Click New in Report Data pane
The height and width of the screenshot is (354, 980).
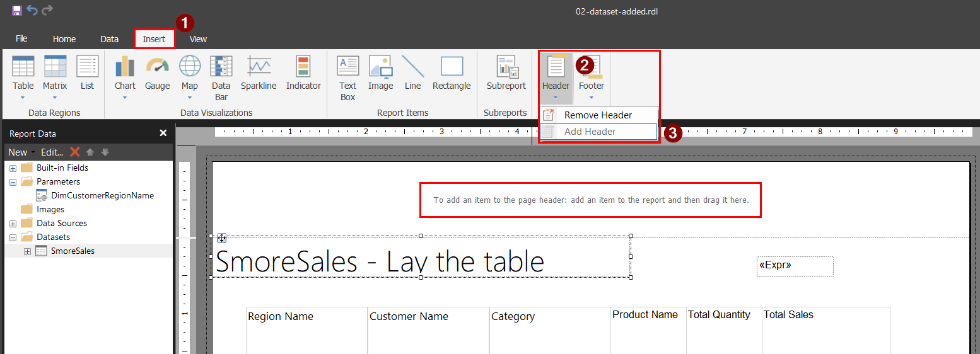(x=18, y=152)
